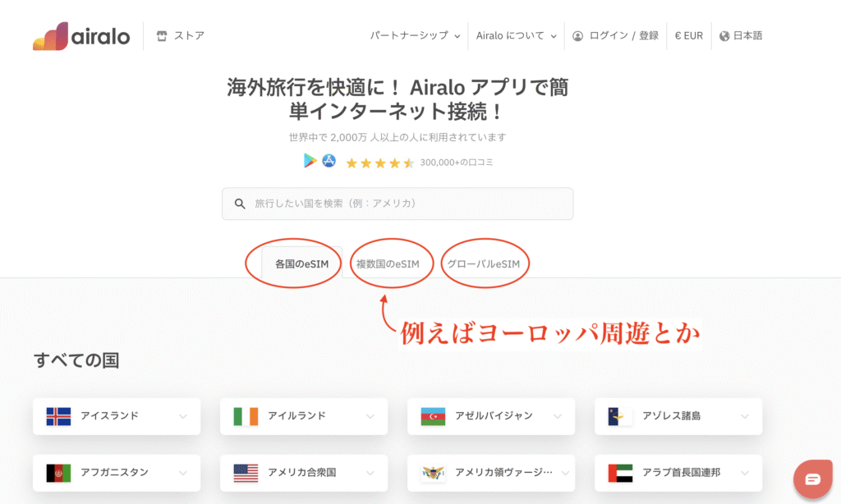This screenshot has height=504, width=841.
Task: Expand the アイスランド chevron
Action: pyautogui.click(x=183, y=416)
